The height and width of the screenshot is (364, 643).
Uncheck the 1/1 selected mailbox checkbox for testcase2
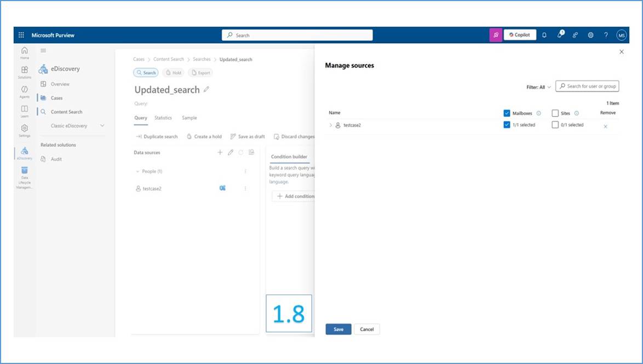click(507, 125)
